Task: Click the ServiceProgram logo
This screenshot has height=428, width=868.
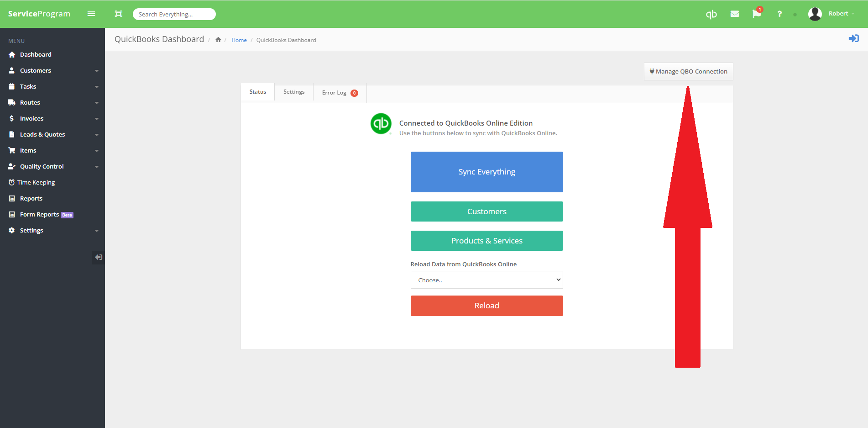Action: tap(39, 14)
